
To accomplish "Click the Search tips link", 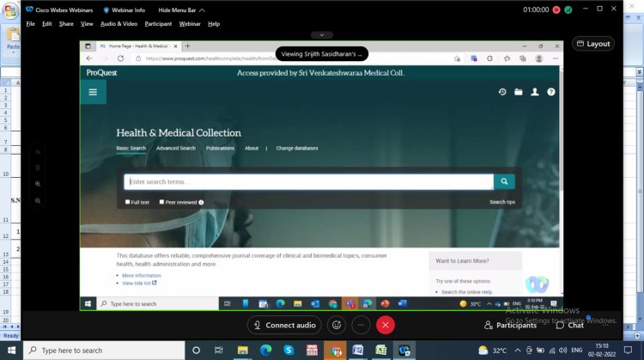I will pos(502,202).
